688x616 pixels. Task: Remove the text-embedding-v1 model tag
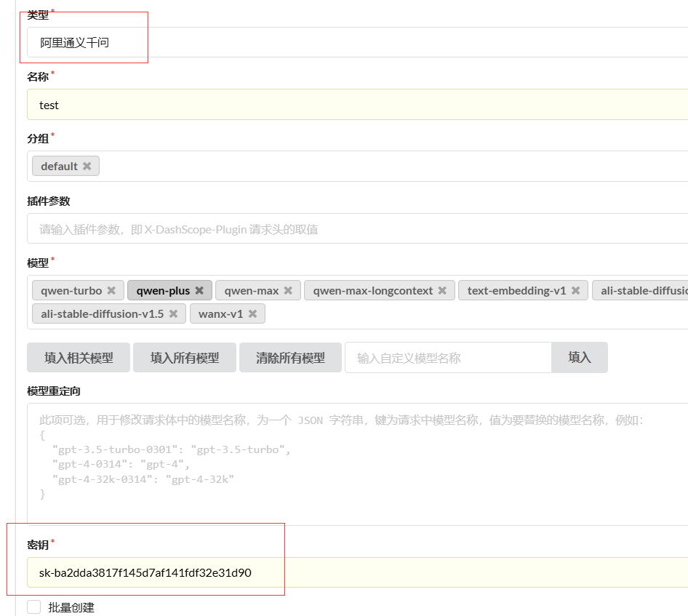[575, 291]
